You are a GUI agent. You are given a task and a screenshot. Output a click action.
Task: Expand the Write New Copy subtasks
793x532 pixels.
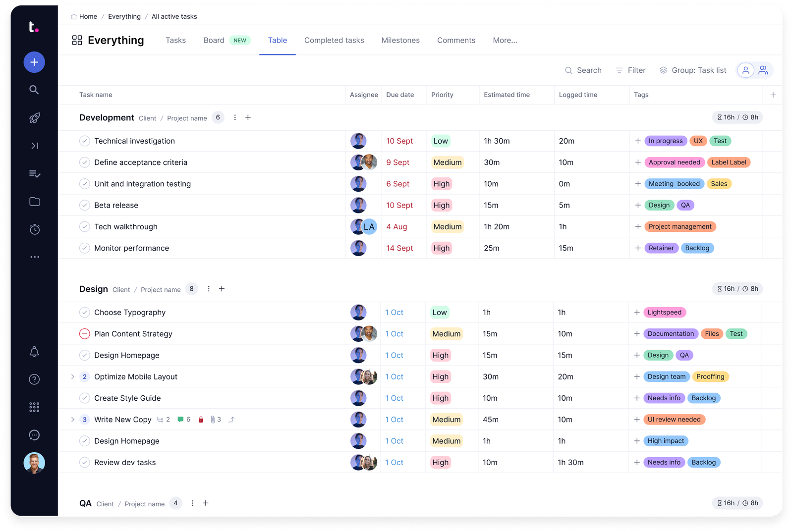click(x=73, y=420)
